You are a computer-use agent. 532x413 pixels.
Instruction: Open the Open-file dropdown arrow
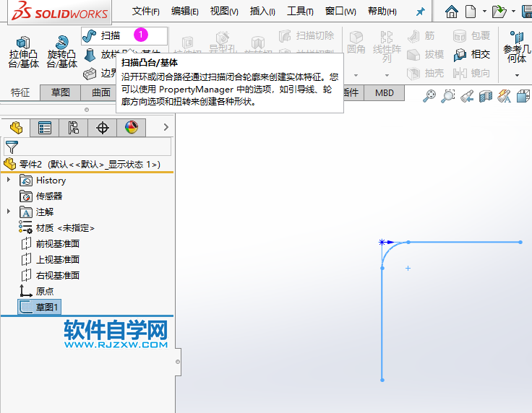click(513, 12)
